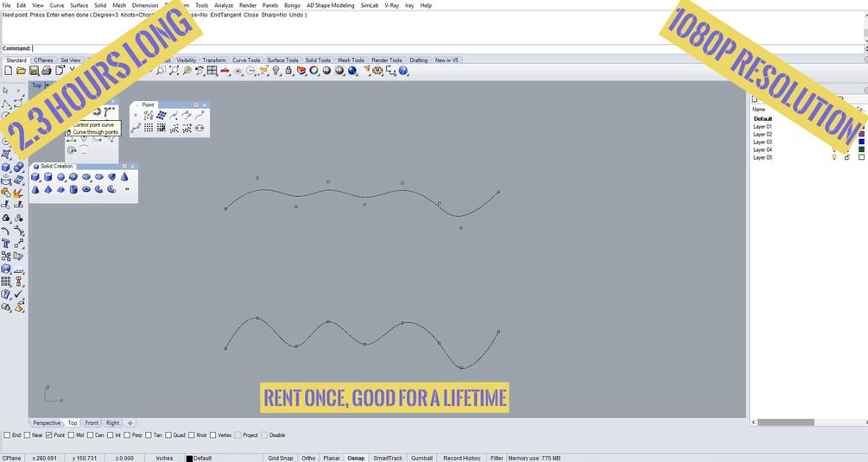The height and width of the screenshot is (462, 868).
Task: Click the Open file folder icon
Action: pos(21,71)
